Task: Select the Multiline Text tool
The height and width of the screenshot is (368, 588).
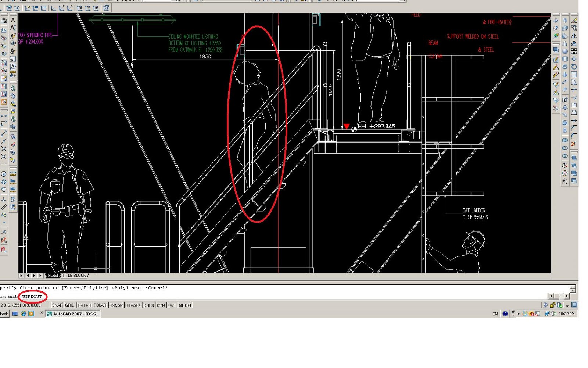Action: click(x=13, y=21)
